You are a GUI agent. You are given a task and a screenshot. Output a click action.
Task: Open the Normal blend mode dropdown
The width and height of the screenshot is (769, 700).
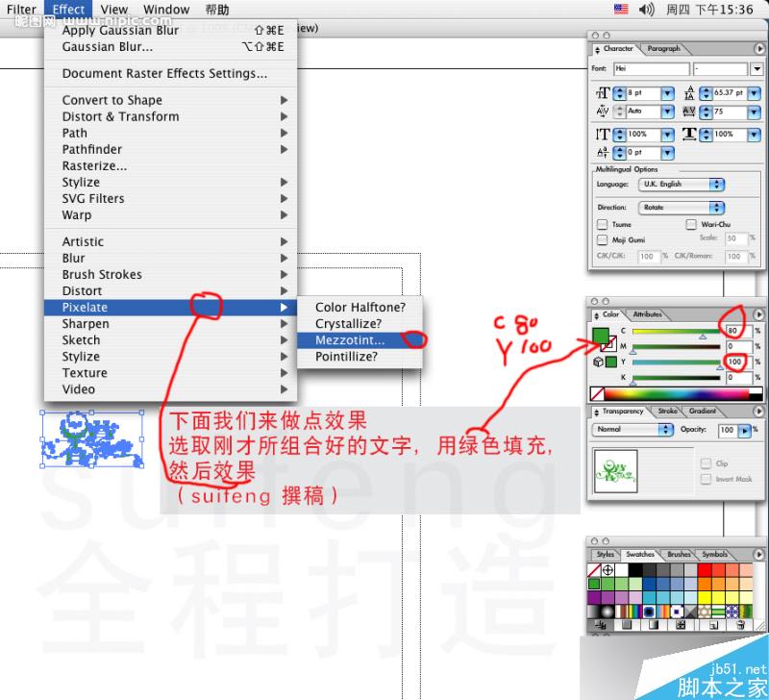pos(632,431)
